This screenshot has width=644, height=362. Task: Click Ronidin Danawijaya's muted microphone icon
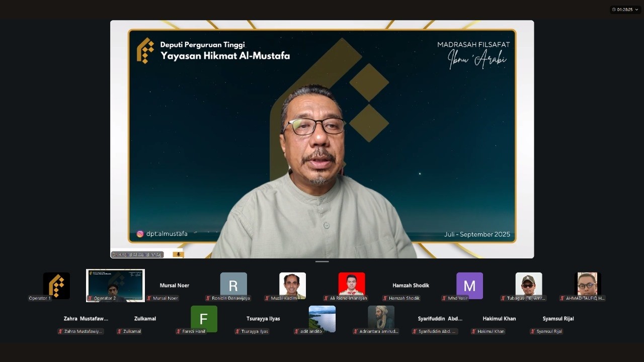pos(208,298)
